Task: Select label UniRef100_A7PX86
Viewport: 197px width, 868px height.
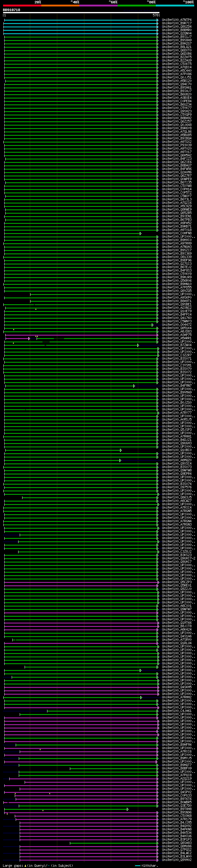Action: coord(177,74)
